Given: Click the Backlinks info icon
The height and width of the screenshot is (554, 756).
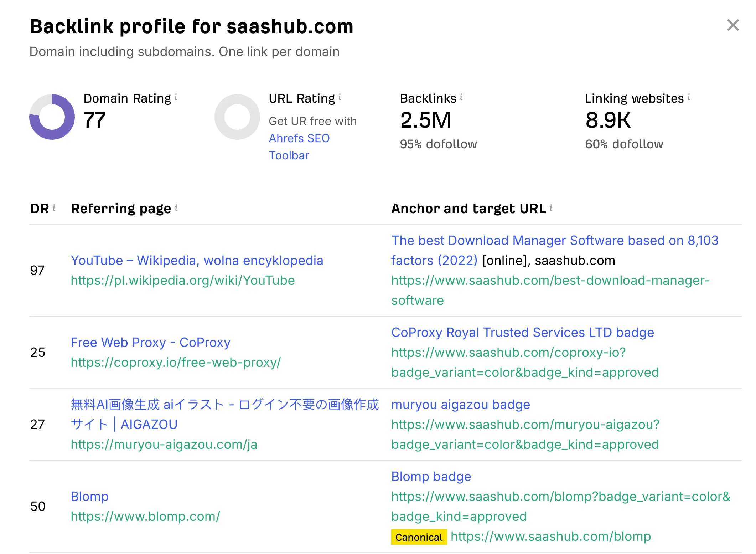Looking at the screenshot, I should tap(461, 97).
